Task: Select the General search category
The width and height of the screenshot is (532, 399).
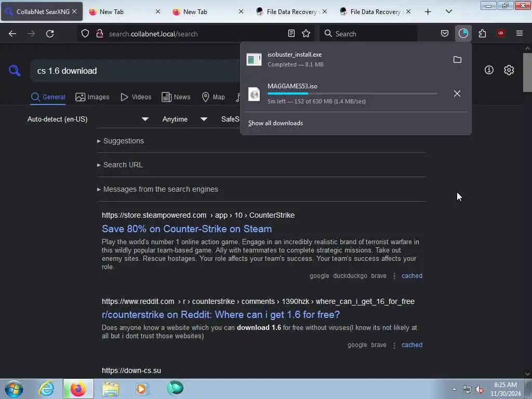Action: 48,97
